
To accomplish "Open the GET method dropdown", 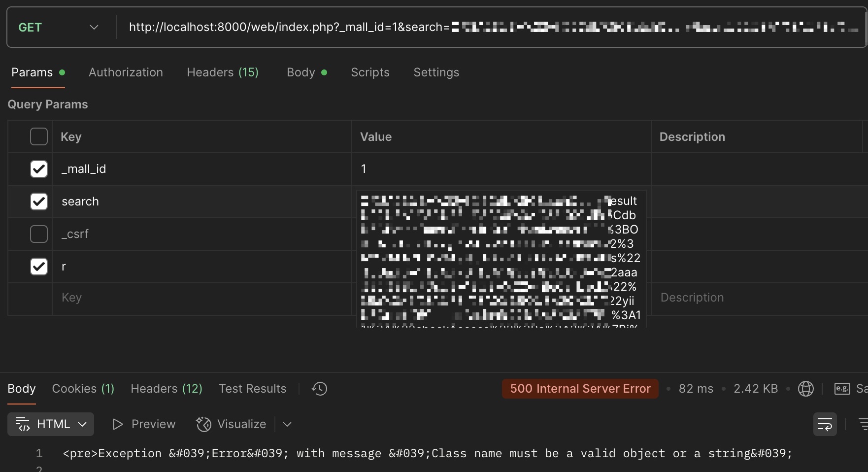I will point(58,28).
